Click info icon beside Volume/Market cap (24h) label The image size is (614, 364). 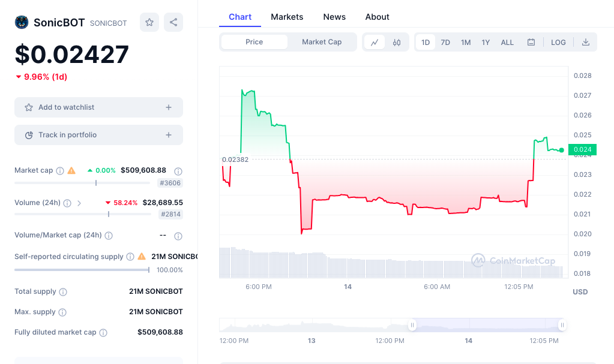pos(109,236)
